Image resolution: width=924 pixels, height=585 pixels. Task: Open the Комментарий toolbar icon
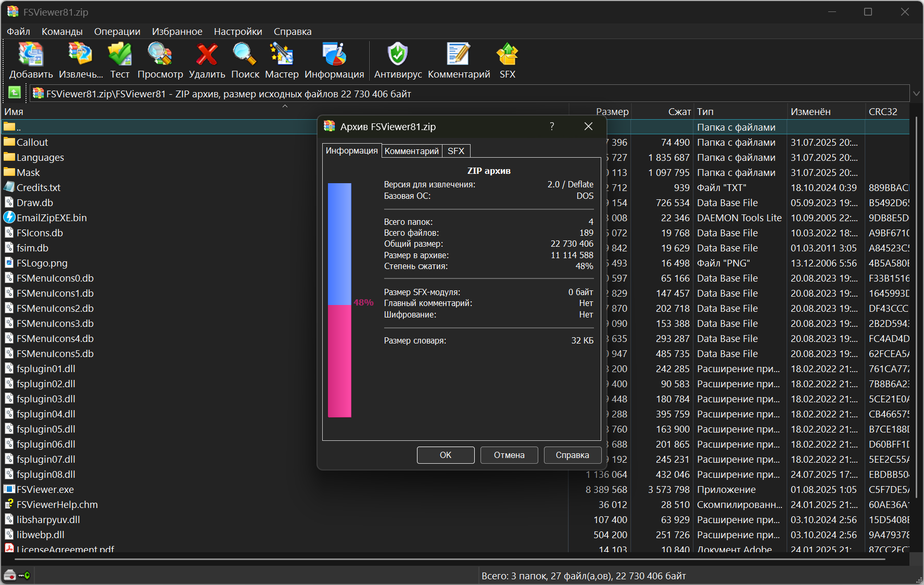coord(459,55)
